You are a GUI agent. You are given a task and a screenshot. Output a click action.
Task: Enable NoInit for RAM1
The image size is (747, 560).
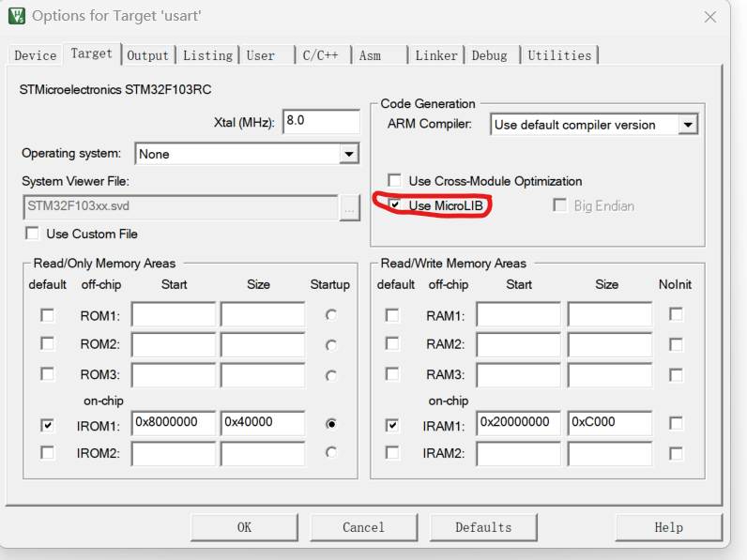[676, 314]
